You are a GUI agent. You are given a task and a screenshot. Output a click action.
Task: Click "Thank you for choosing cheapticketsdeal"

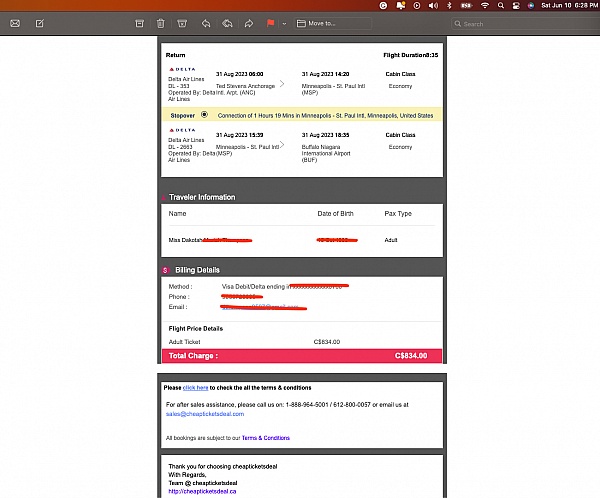pos(223,466)
